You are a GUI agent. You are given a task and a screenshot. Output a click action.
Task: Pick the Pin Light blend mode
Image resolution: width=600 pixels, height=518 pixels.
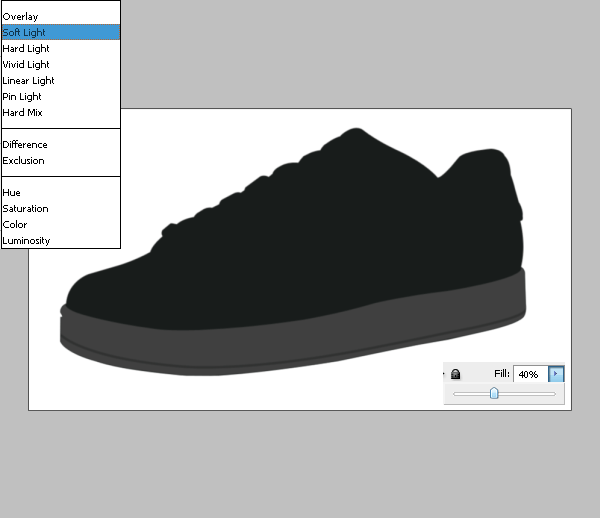point(61,97)
